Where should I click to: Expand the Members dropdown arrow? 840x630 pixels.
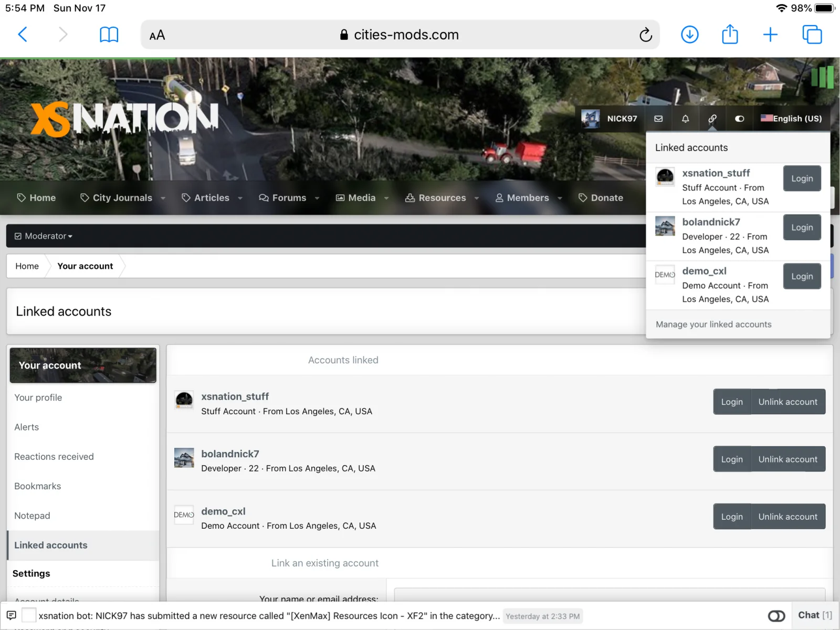click(x=560, y=198)
